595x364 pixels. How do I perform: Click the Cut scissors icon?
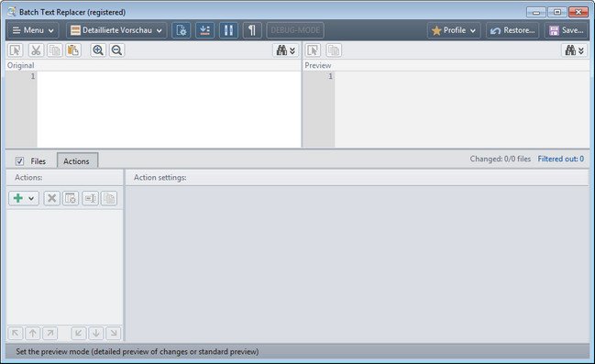click(36, 50)
